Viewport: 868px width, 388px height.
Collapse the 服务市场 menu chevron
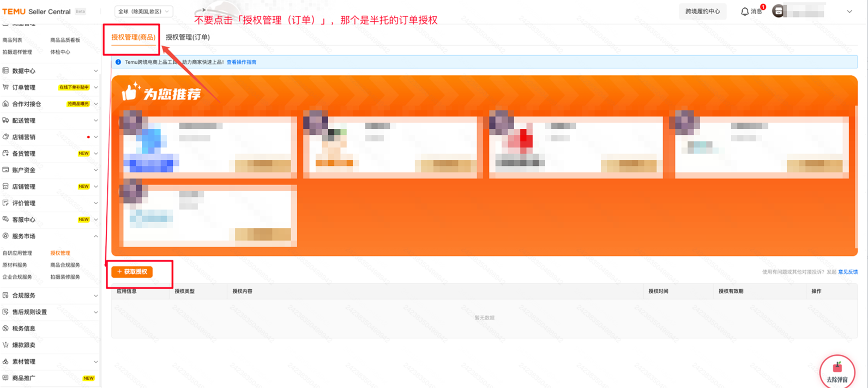(96, 236)
